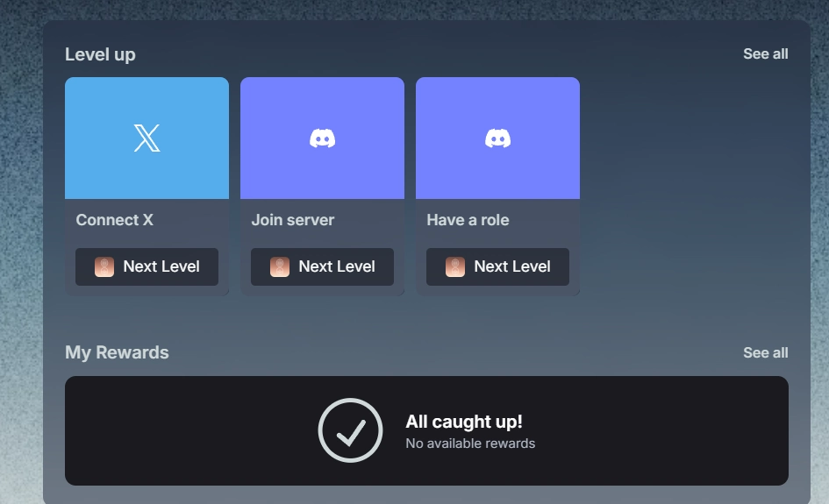Select Next Level button under Connect X
This screenshot has height=504, width=829.
click(x=147, y=266)
